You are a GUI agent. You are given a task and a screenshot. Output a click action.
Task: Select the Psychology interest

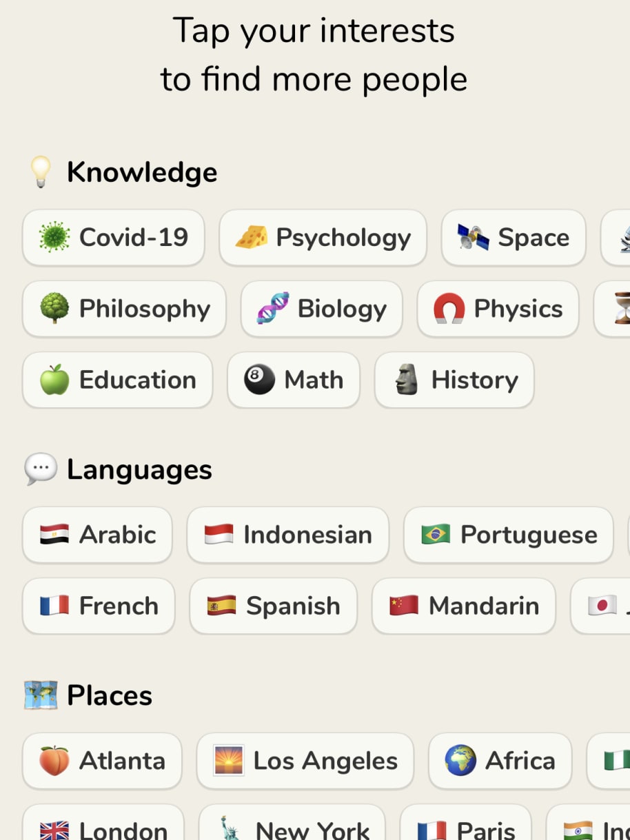pos(323,238)
